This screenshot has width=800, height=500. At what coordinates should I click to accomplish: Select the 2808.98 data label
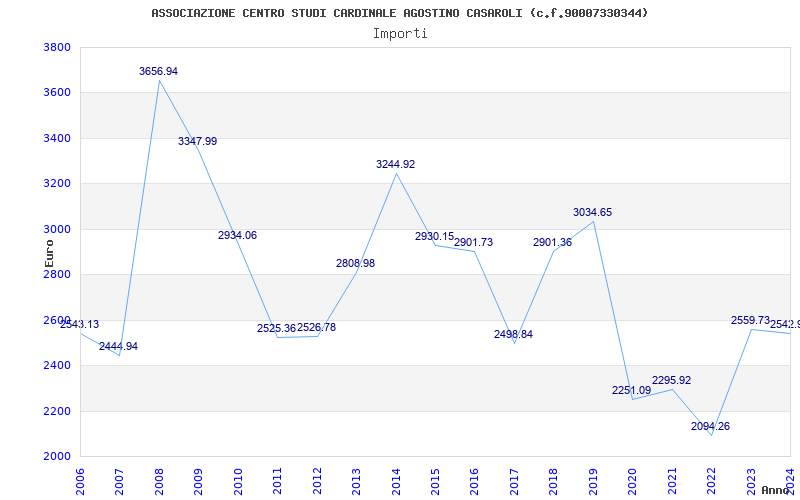point(356,264)
